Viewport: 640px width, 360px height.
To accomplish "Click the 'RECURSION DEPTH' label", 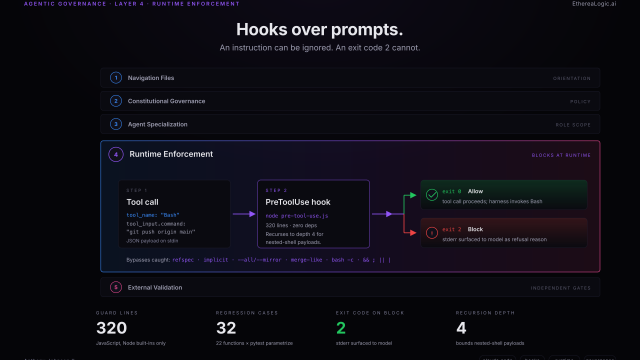I will 485,313.
